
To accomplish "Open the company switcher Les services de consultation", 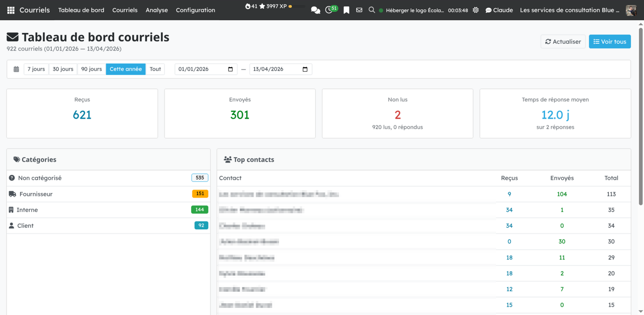I will click(570, 10).
